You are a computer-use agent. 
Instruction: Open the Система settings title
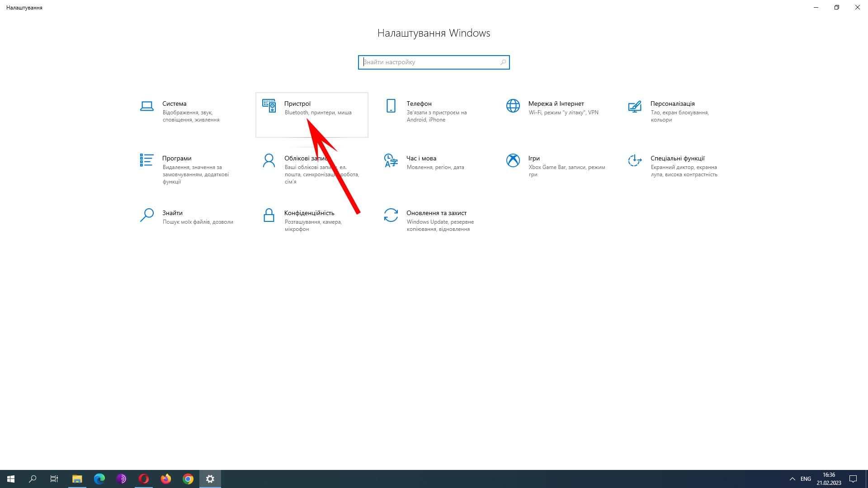(x=175, y=104)
